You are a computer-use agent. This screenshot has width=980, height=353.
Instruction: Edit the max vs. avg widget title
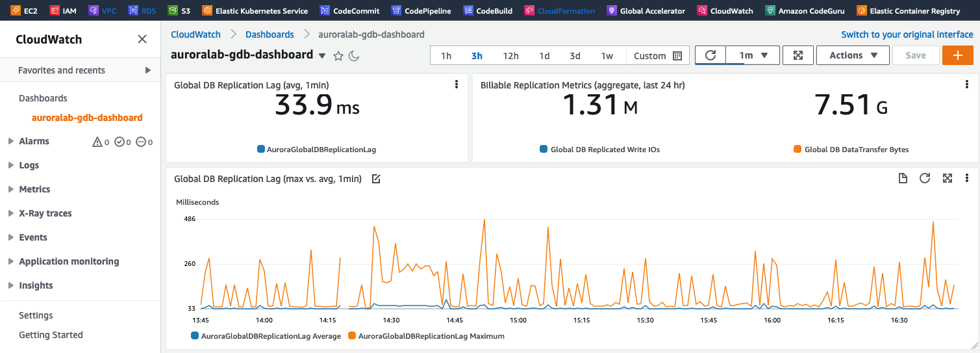click(376, 179)
